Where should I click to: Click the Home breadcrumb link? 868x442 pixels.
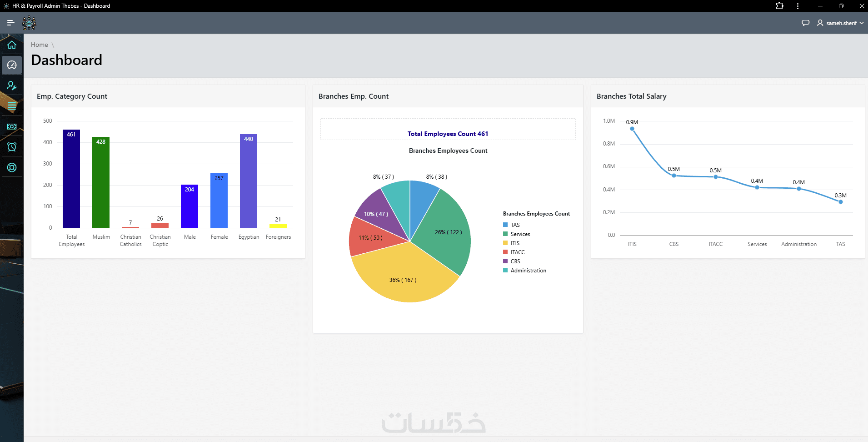(x=40, y=45)
